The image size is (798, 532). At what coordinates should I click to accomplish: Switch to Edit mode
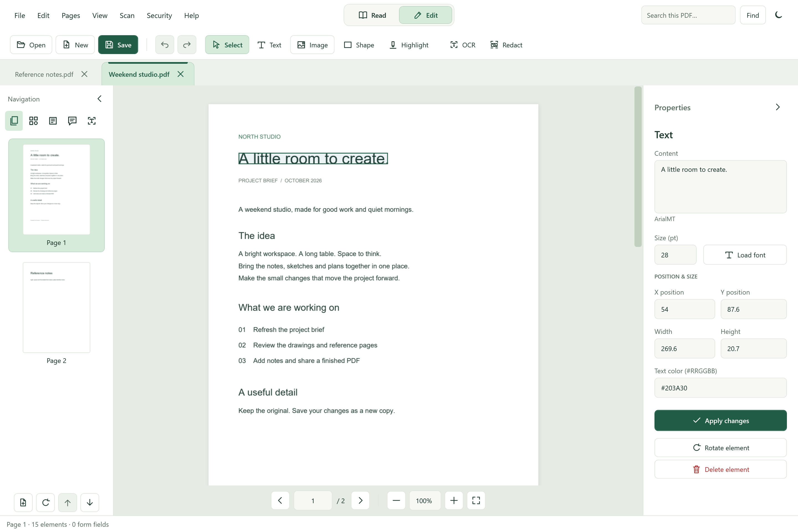pyautogui.click(x=426, y=15)
